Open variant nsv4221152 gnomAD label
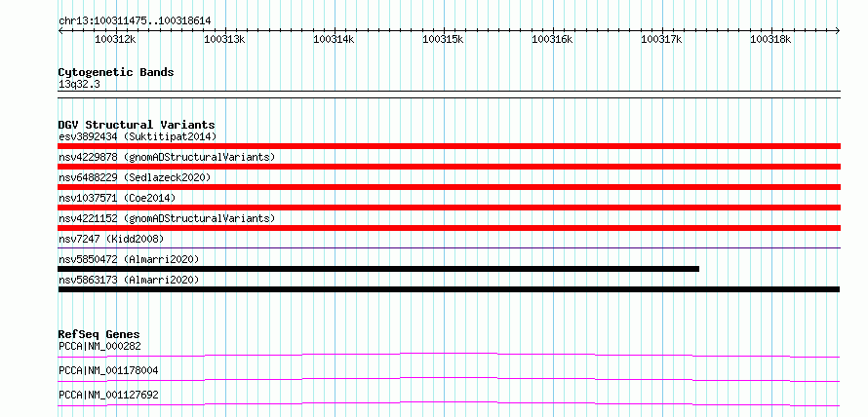 [x=167, y=218]
